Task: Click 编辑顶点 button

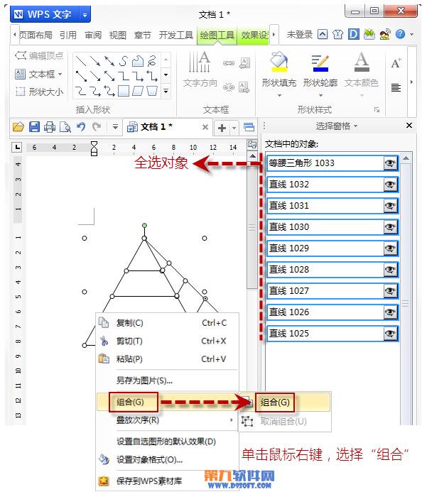Action: pos(39,56)
